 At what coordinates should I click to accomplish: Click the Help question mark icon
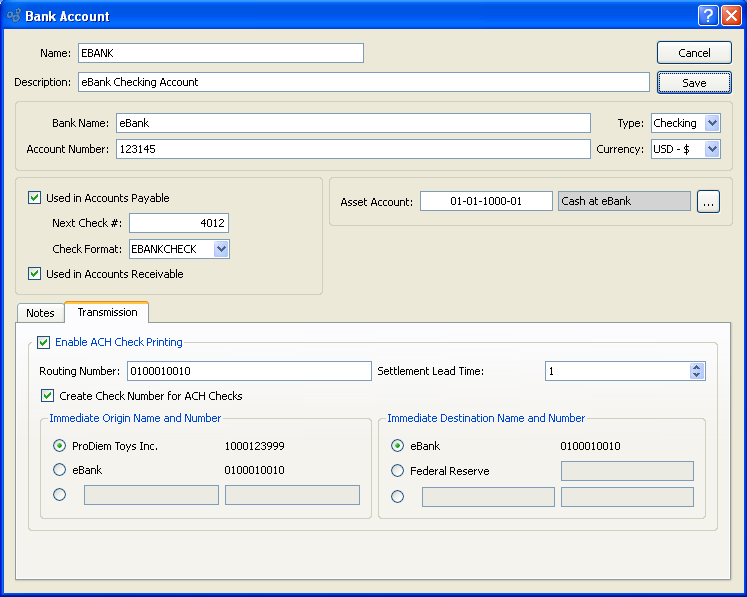pyautogui.click(x=707, y=16)
